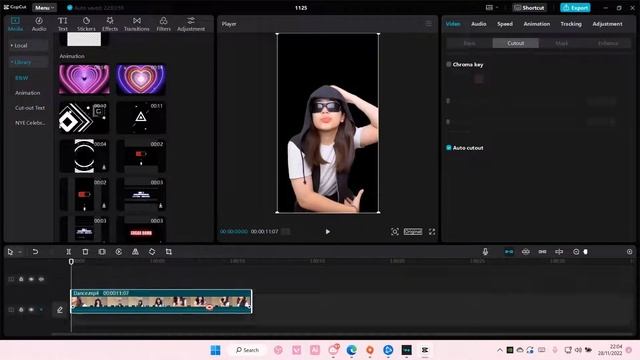The height and width of the screenshot is (360, 640).
Task: Toggle the linkage icon in timeline
Action: pyautogui.click(x=542, y=252)
